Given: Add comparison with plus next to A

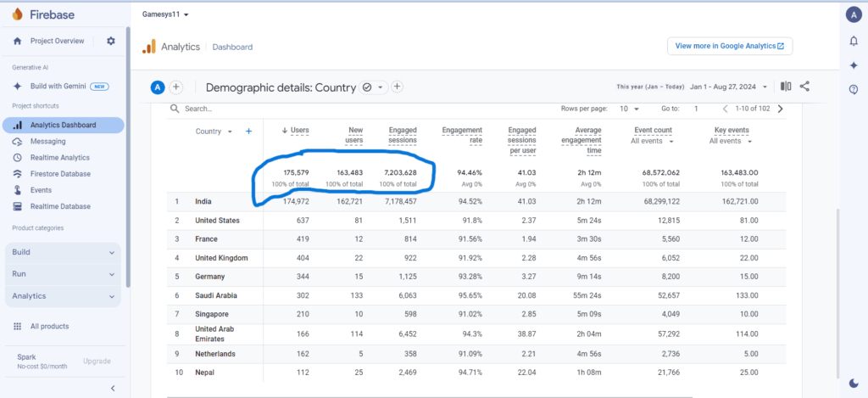Looking at the screenshot, I should (x=176, y=87).
